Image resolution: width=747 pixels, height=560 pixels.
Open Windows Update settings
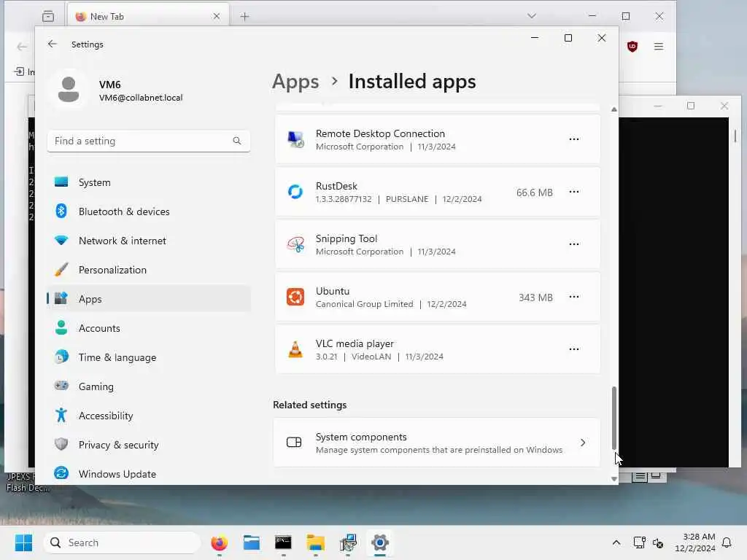pyautogui.click(x=149, y=474)
